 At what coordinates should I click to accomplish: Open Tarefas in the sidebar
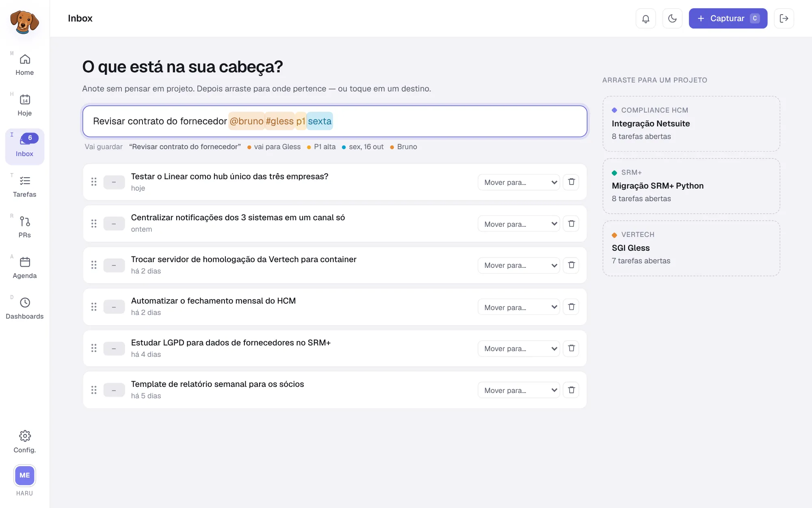coord(25,187)
